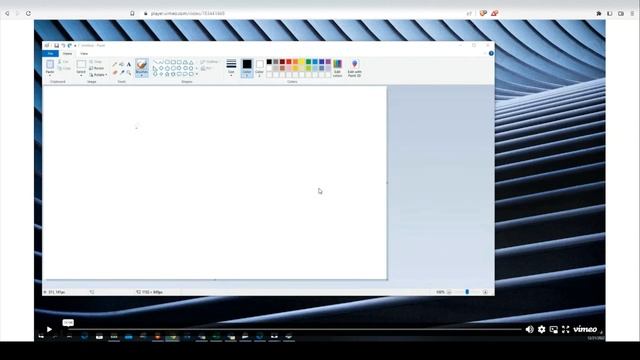This screenshot has width=640, height=360.
Task: Play the Vimeo video
Action: click(49, 329)
